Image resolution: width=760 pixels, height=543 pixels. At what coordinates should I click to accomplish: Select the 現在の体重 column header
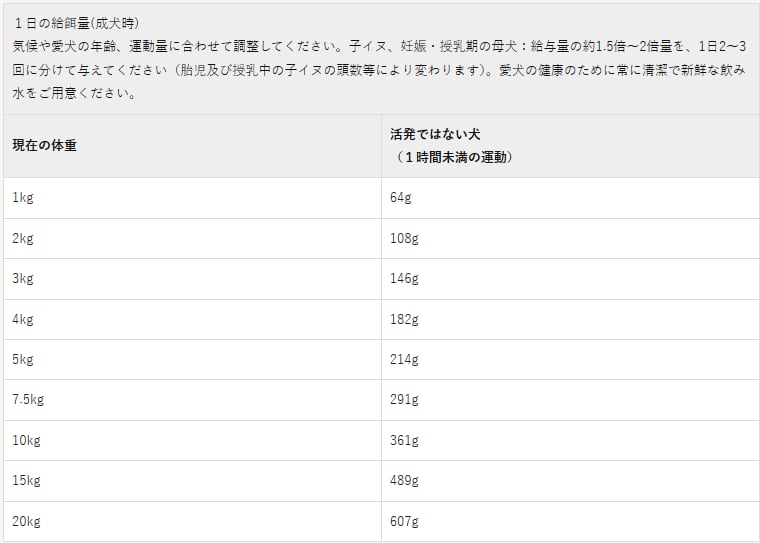click(45, 145)
